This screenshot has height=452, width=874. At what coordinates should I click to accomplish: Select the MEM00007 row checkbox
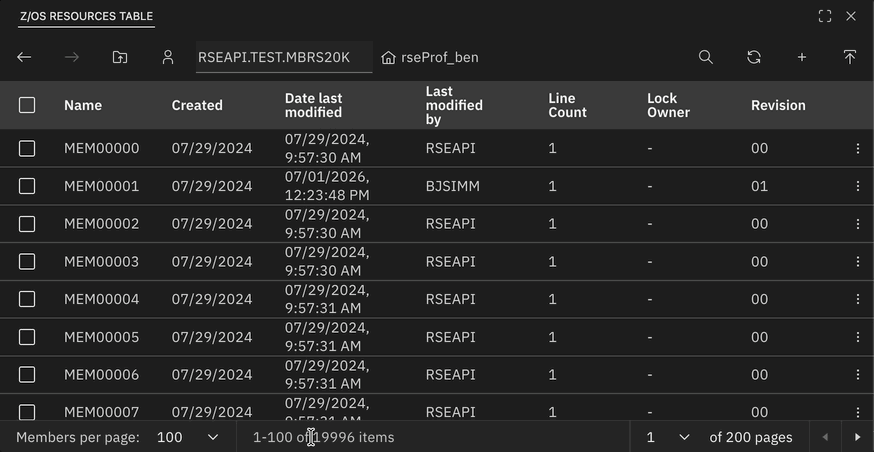[27, 412]
